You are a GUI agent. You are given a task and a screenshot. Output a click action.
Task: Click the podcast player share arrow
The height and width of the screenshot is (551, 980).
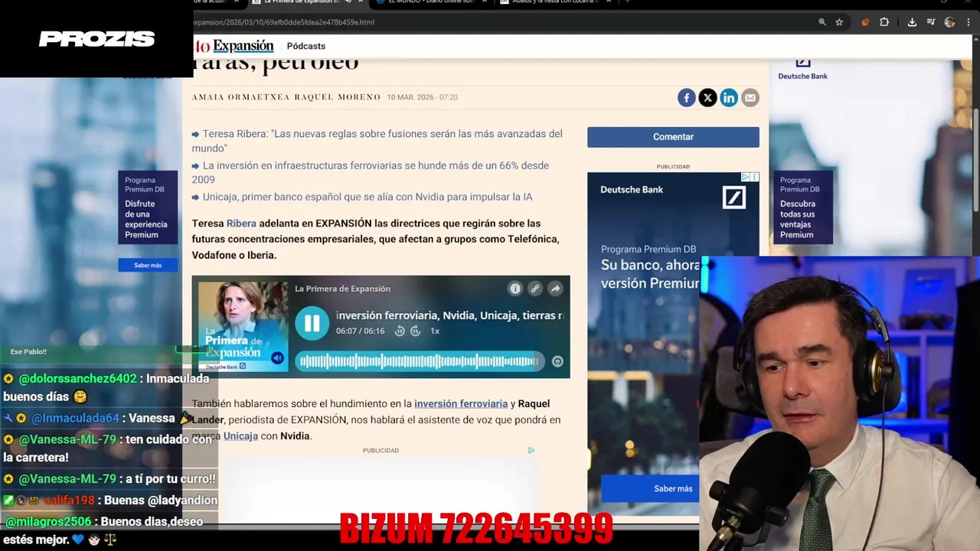pos(555,289)
